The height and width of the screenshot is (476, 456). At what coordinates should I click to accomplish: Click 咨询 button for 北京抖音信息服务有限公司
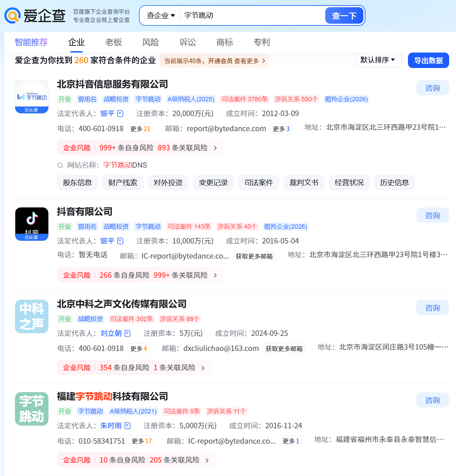433,88
